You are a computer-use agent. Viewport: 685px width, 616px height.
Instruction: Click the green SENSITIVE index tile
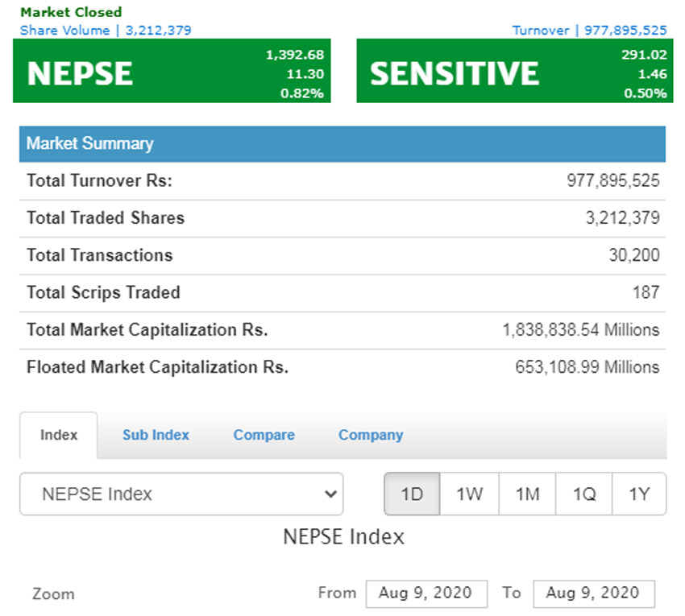pyautogui.click(x=512, y=73)
